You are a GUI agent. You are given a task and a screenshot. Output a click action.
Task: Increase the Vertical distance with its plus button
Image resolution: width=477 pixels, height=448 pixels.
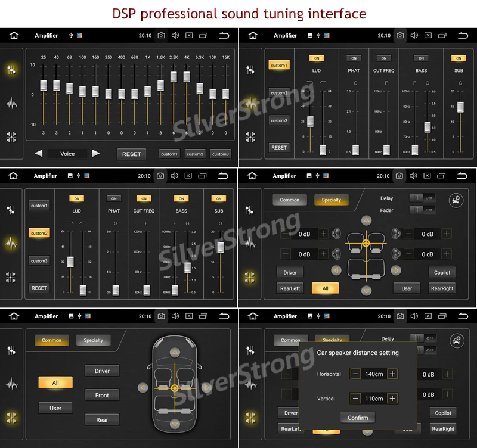coord(392,398)
